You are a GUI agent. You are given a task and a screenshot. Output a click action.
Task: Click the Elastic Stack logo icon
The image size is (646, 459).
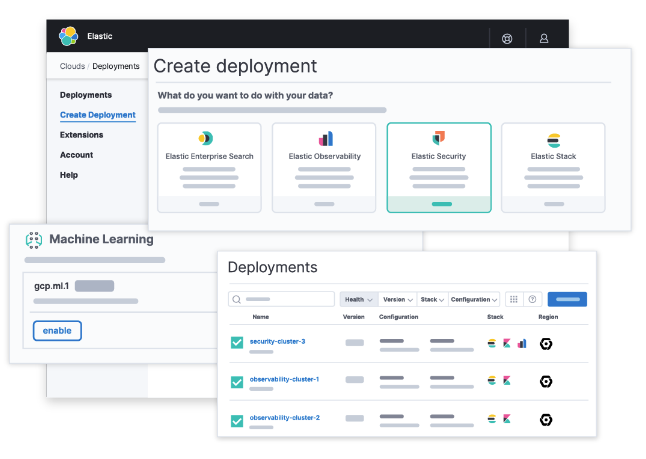pyautogui.click(x=553, y=141)
